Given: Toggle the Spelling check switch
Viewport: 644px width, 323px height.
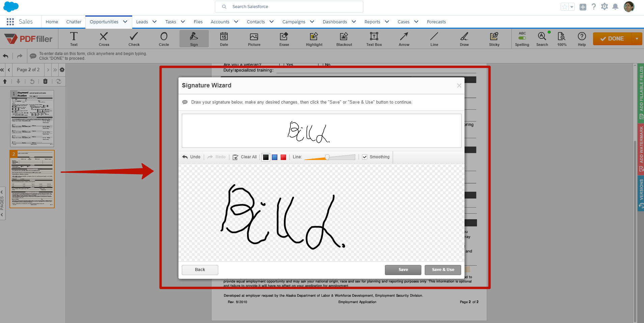Looking at the screenshot, I should pyautogui.click(x=522, y=38).
